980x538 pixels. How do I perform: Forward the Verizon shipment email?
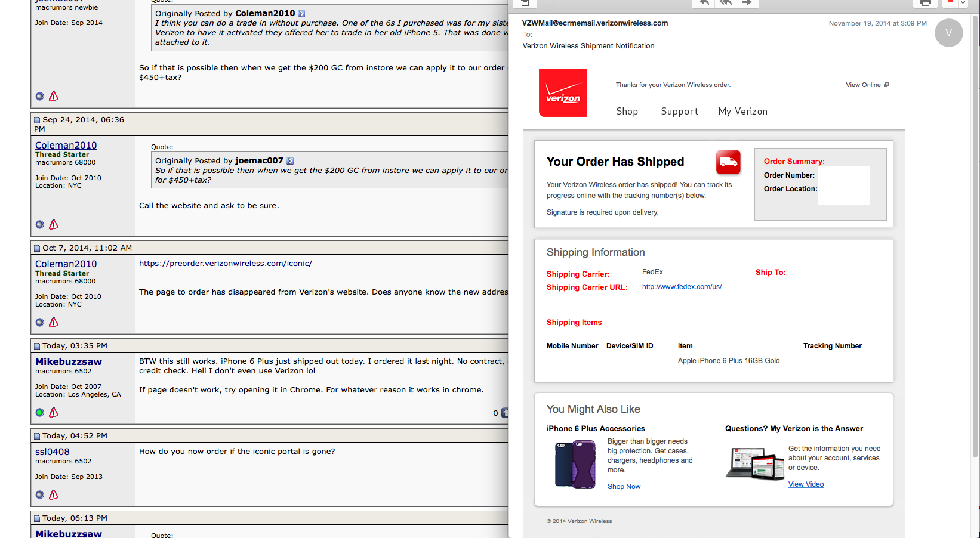[x=747, y=3]
